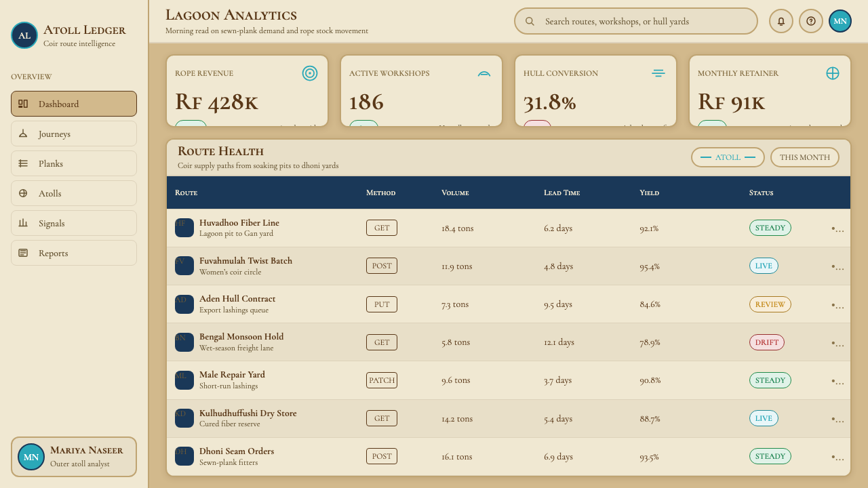Click Huvadhoo Fiber Line route avatar
Screen dimensions: 868x488
[x=184, y=228]
